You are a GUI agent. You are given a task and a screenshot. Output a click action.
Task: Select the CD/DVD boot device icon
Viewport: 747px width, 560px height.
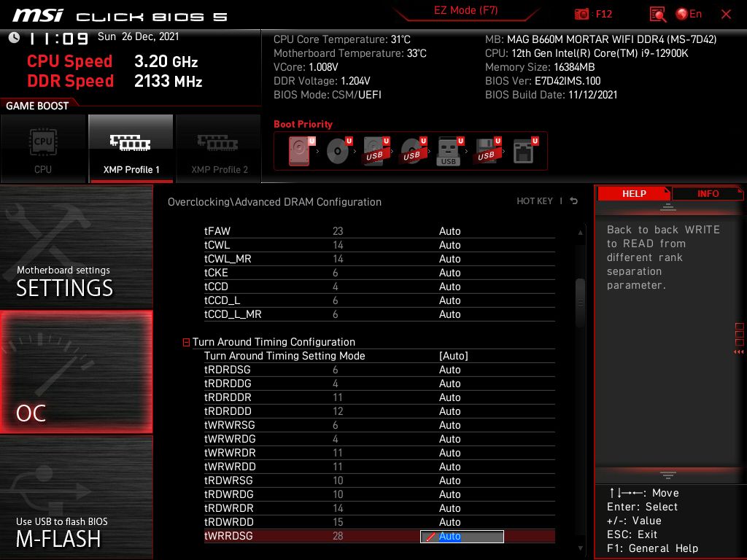(339, 150)
